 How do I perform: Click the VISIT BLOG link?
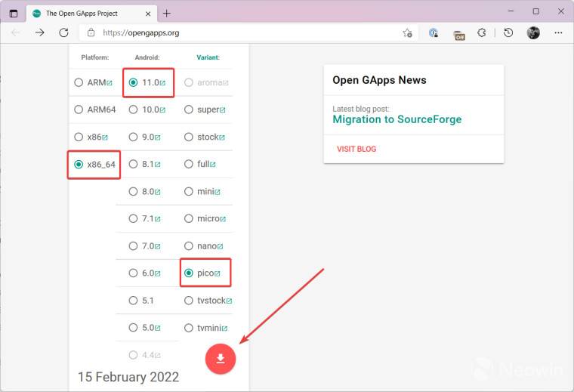click(356, 149)
